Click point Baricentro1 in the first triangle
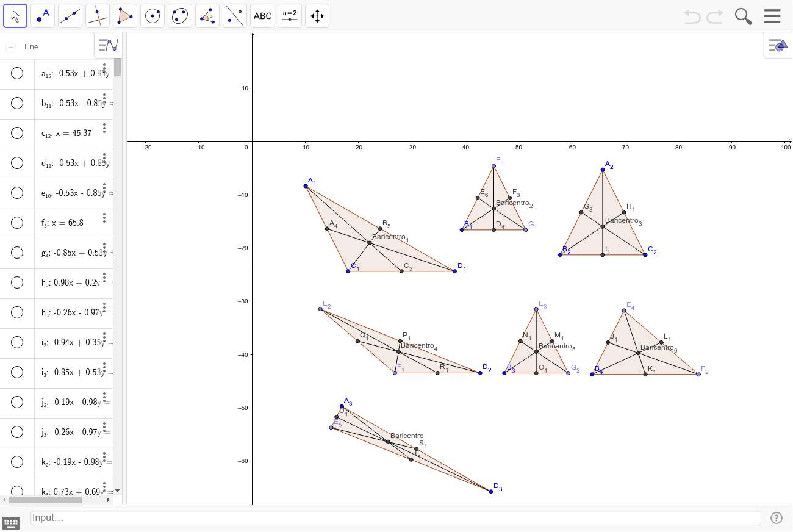 (369, 243)
